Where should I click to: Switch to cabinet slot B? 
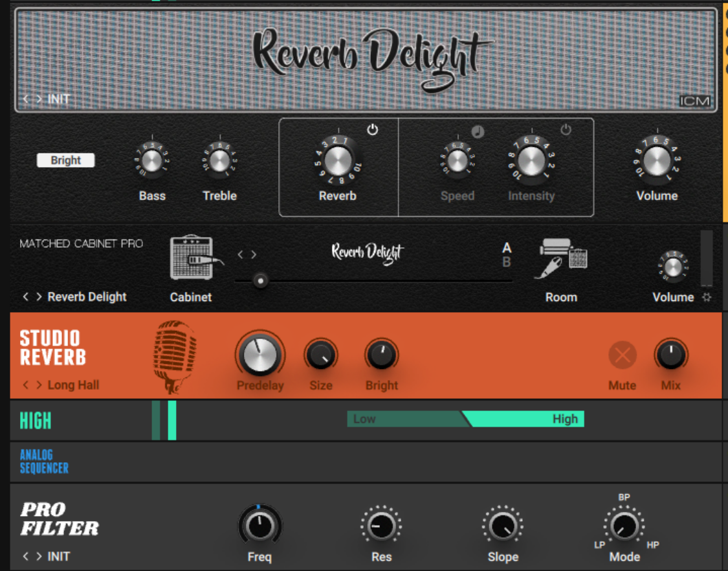(507, 260)
